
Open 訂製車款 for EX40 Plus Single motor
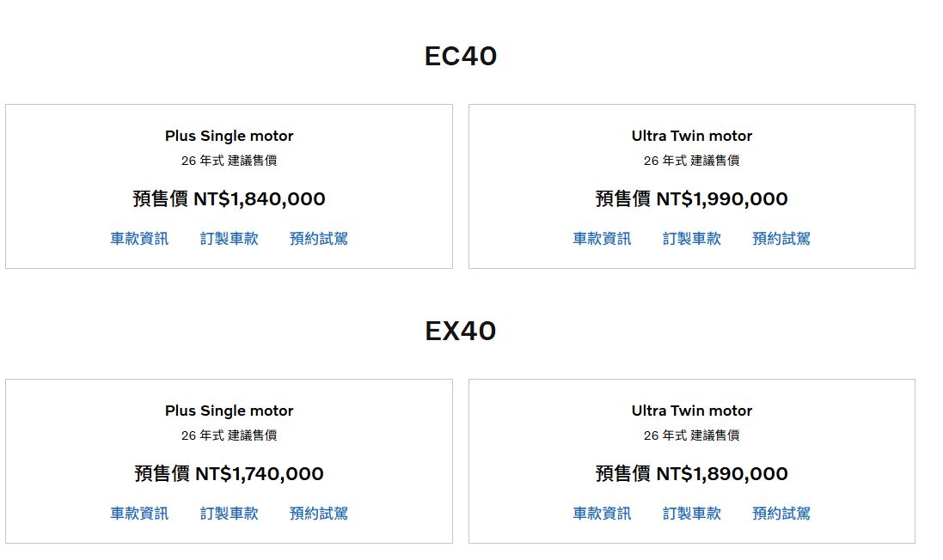tap(229, 514)
